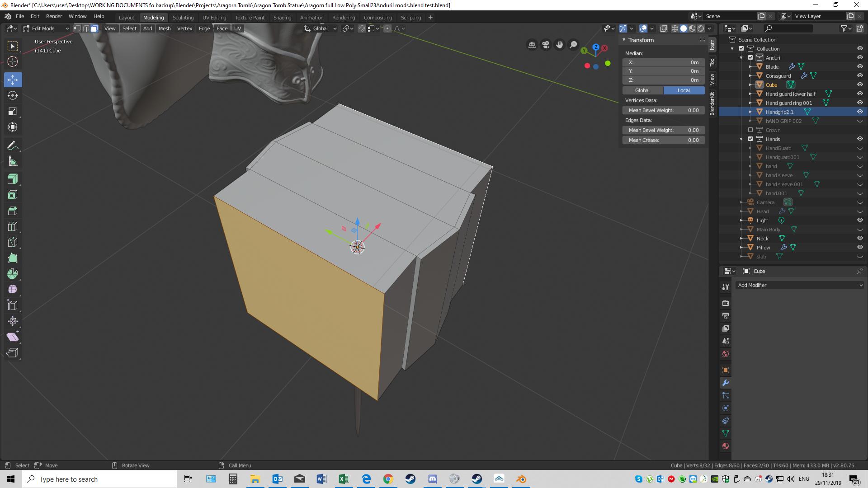868x488 pixels.
Task: Open the Render Properties tab
Action: click(x=725, y=303)
